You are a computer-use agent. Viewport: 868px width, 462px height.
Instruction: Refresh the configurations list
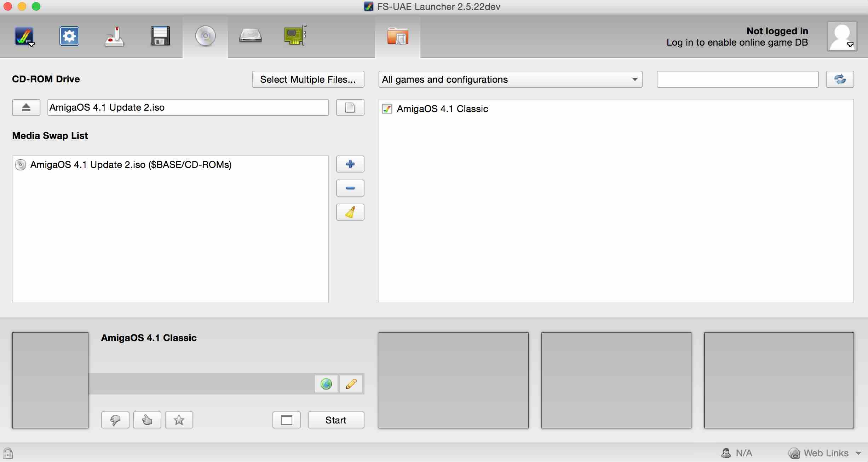tap(840, 79)
